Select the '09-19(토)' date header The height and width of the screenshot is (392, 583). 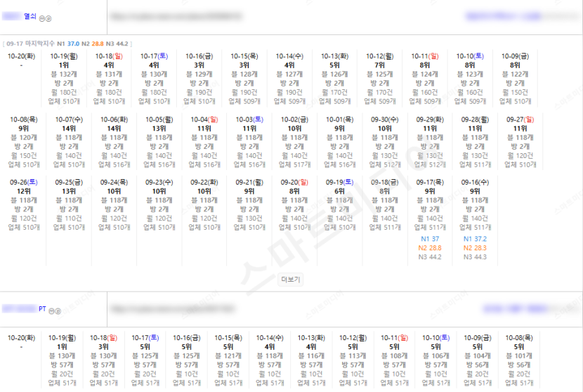click(x=339, y=183)
